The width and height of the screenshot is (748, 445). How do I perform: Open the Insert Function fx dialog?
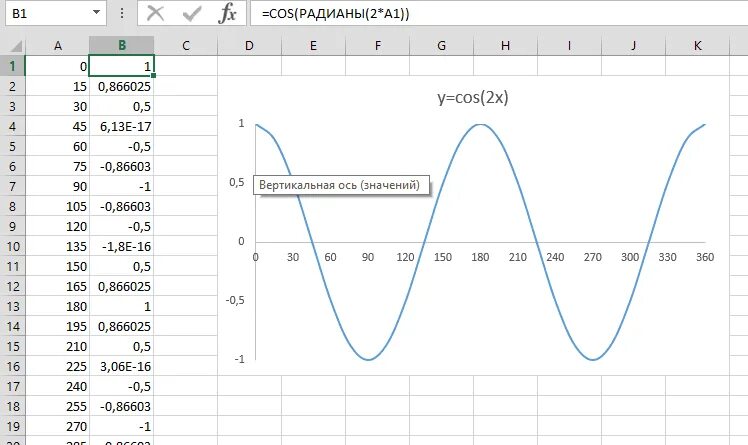227,13
